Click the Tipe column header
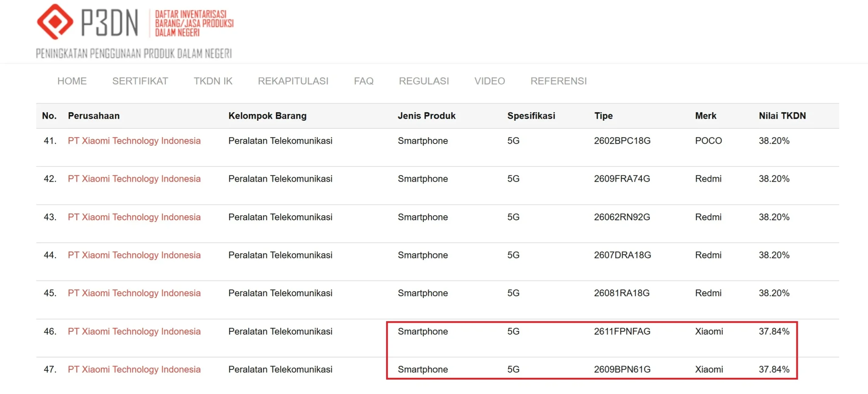The width and height of the screenshot is (868, 394). [604, 116]
